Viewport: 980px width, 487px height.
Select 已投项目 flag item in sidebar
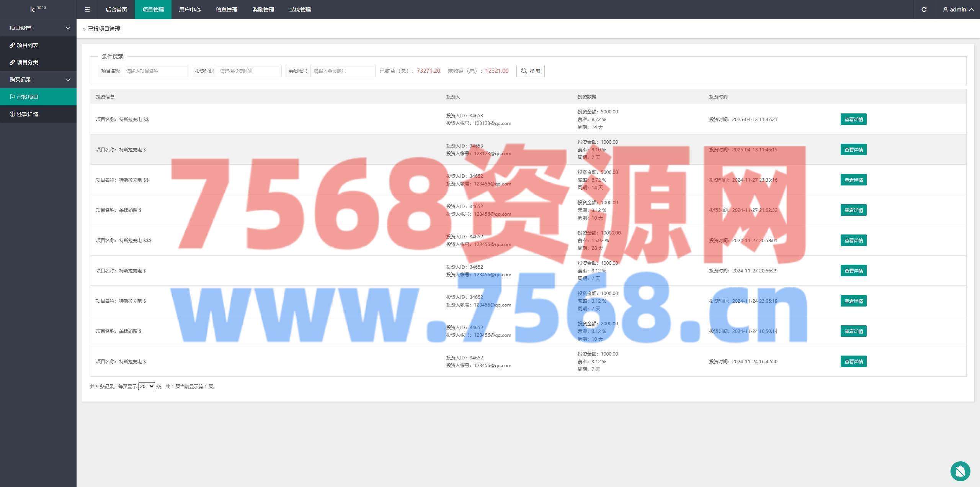(27, 97)
